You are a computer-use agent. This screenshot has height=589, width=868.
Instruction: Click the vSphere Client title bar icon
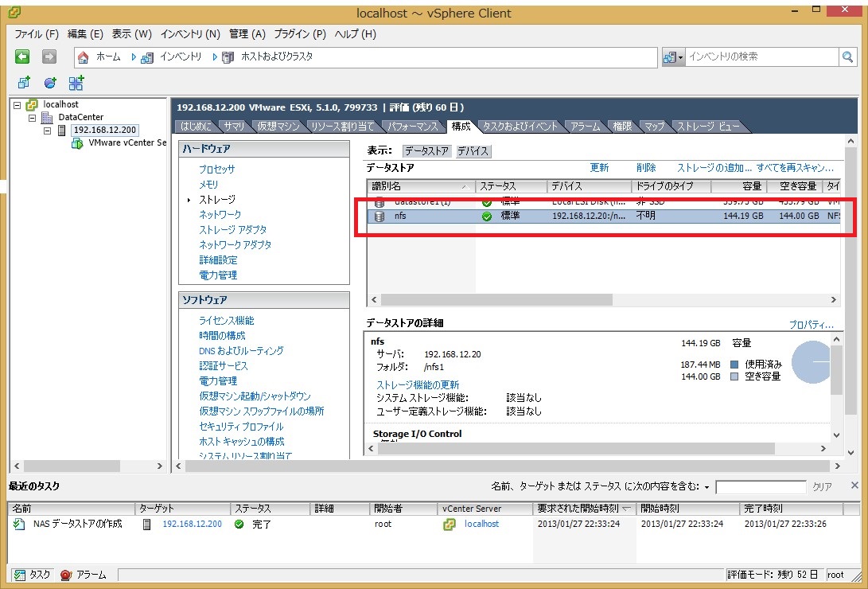click(15, 12)
